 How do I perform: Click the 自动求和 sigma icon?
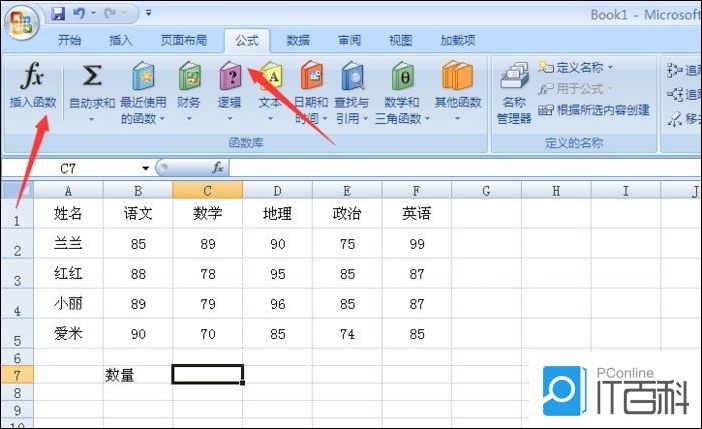[x=92, y=75]
